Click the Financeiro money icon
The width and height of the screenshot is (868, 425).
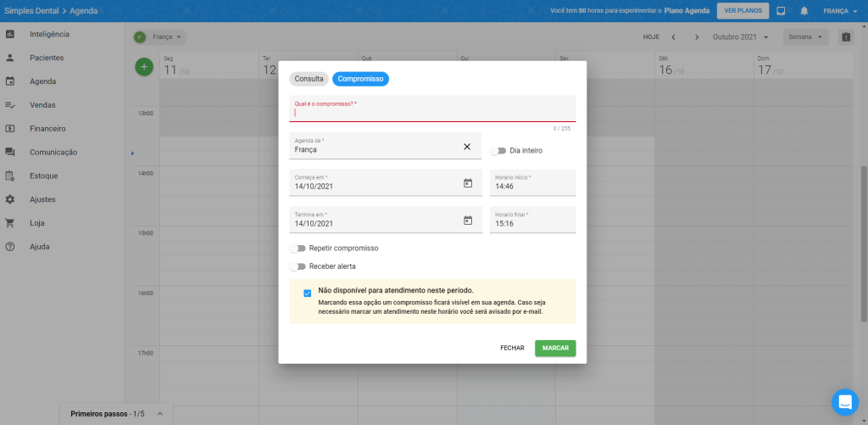[10, 129]
